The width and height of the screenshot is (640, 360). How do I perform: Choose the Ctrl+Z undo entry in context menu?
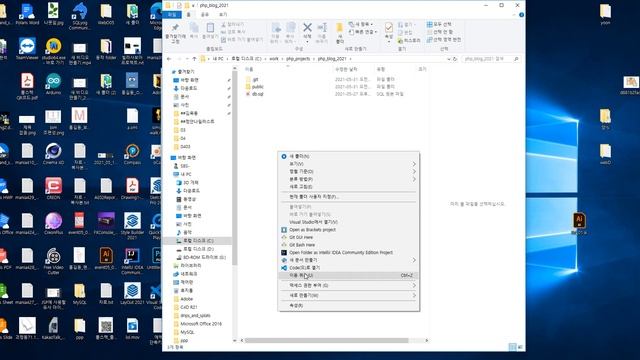(349, 276)
